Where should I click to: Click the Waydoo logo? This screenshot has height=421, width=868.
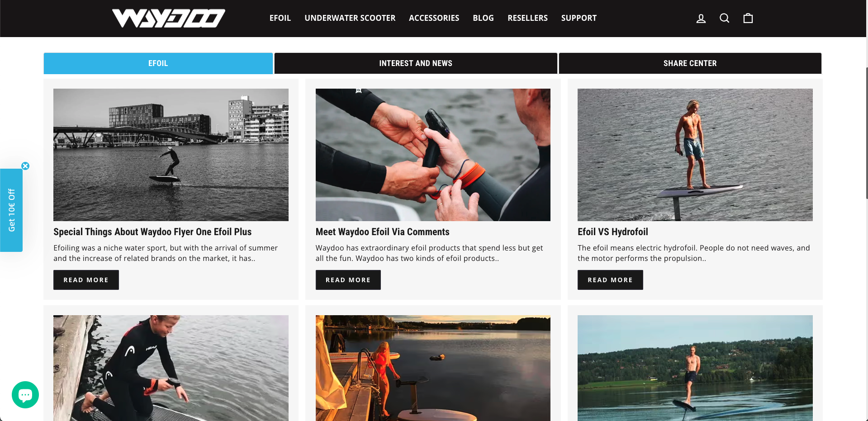click(x=169, y=19)
